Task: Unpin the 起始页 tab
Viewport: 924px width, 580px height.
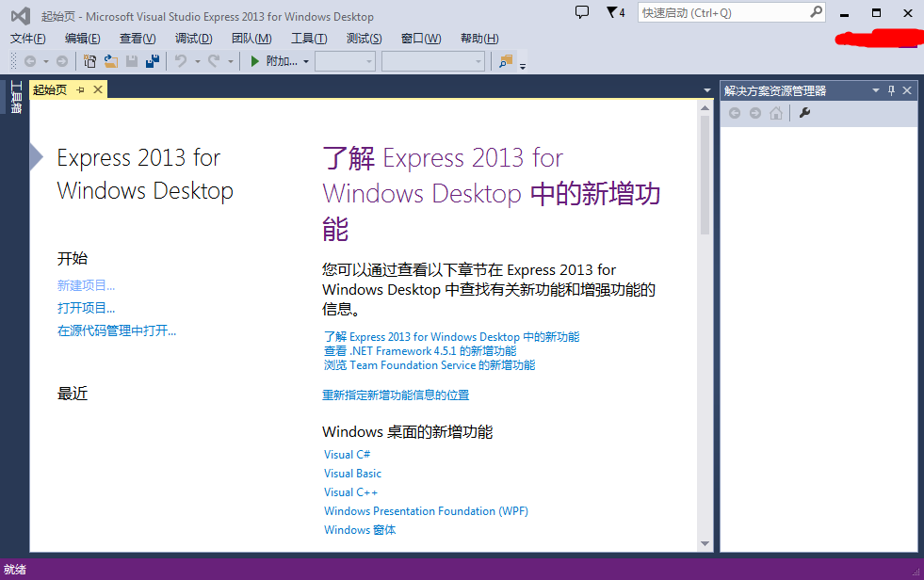Action: click(x=79, y=89)
